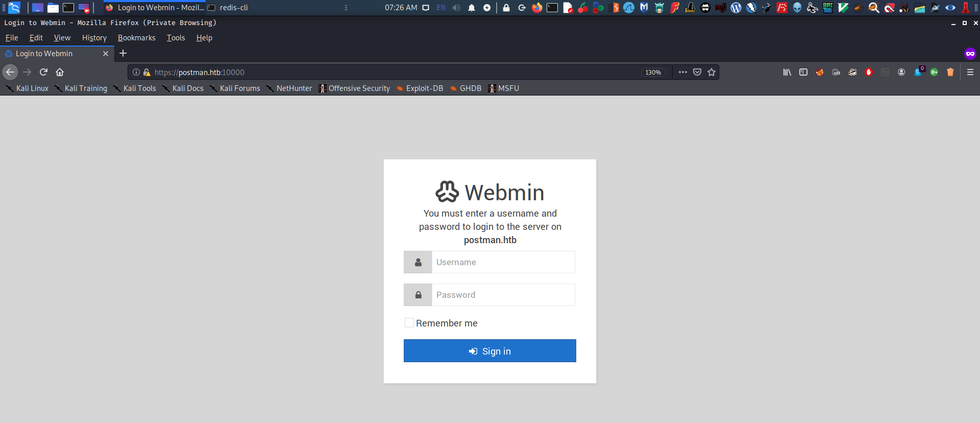
Task: Open the Ghostery ghost extension
Action: 918,72
